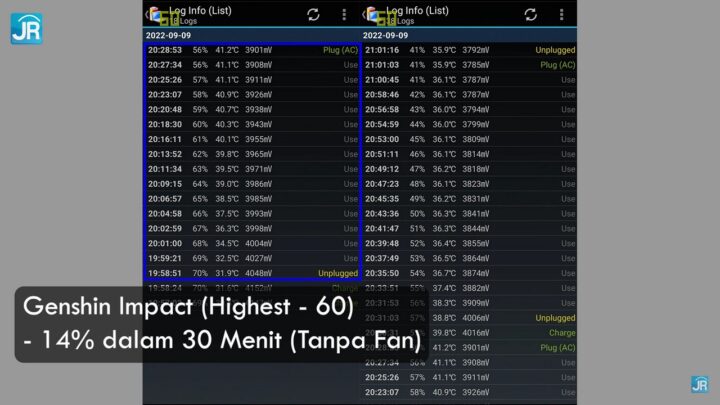720x405 pixels.
Task: Tap the refresh icon in the right log panel
Action: pos(530,15)
